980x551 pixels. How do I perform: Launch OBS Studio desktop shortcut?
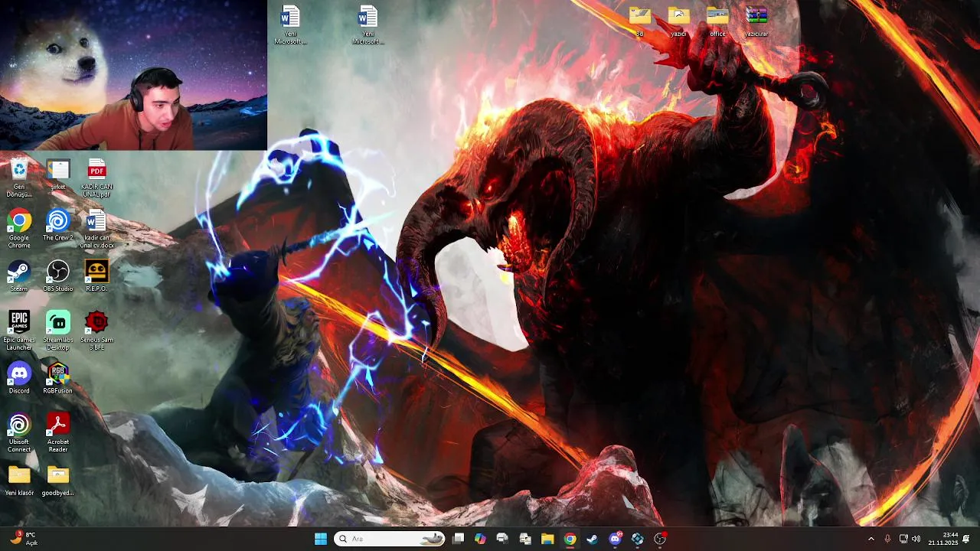tap(58, 277)
